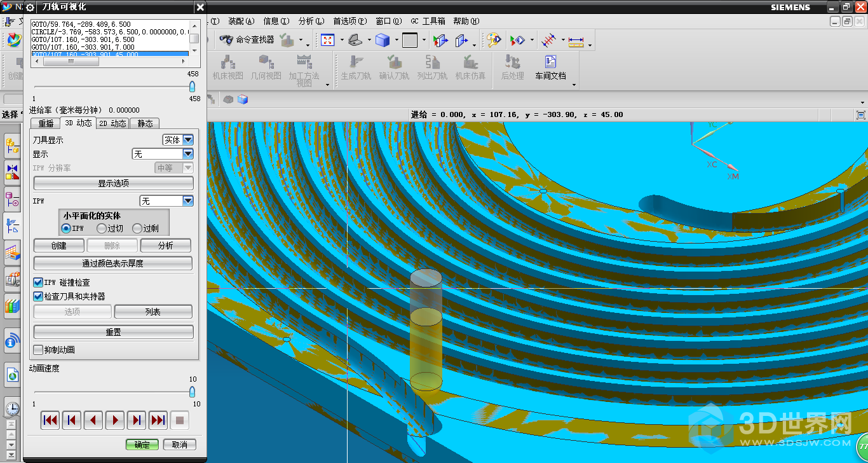868x463 pixels.
Task: Click the 动画速度 slider handle
Action: click(192, 392)
